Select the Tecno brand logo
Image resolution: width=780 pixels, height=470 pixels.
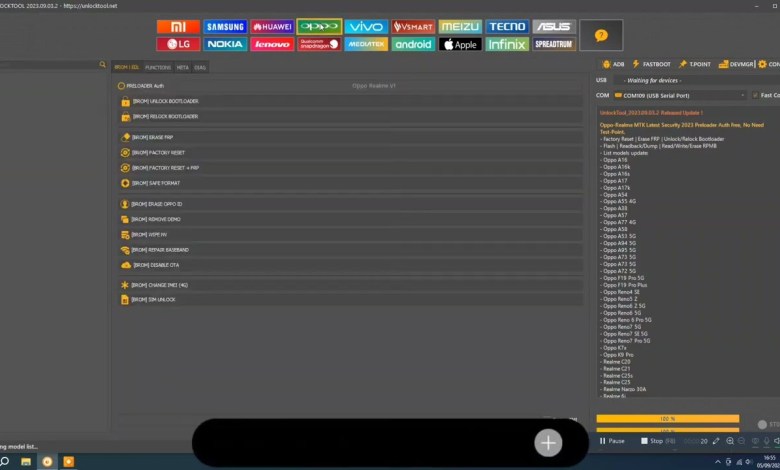tap(507, 26)
